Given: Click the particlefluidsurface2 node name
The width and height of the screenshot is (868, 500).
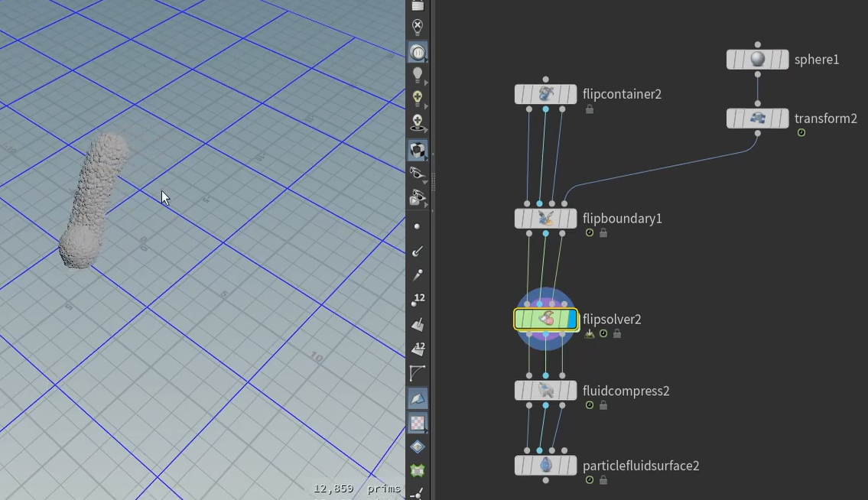Looking at the screenshot, I should [x=641, y=466].
